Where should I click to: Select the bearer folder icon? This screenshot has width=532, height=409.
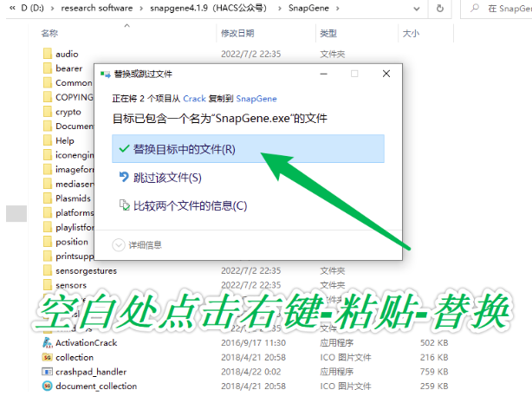pos(48,68)
